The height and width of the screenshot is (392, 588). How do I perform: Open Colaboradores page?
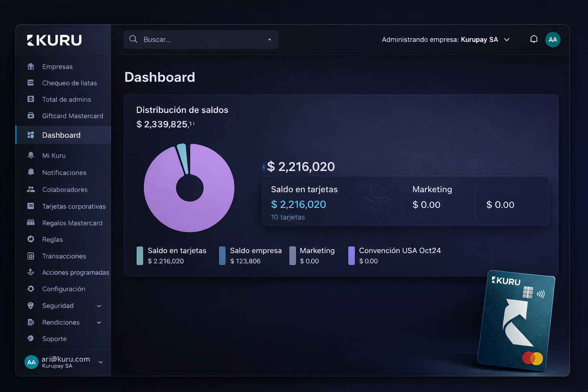(x=63, y=189)
